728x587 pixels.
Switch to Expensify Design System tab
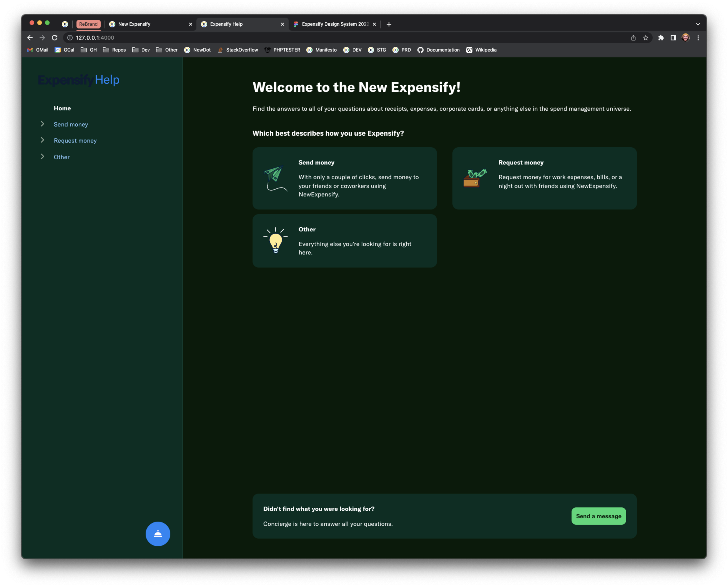point(335,24)
